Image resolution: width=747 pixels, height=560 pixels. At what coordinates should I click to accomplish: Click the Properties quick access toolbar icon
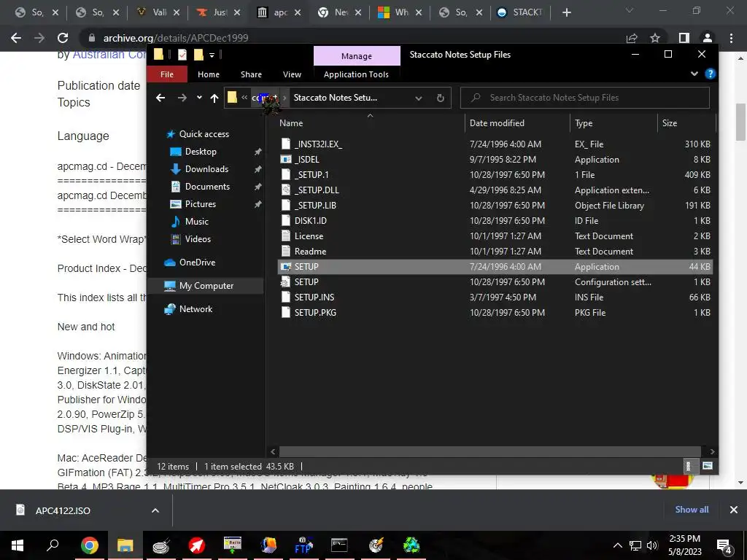point(182,55)
